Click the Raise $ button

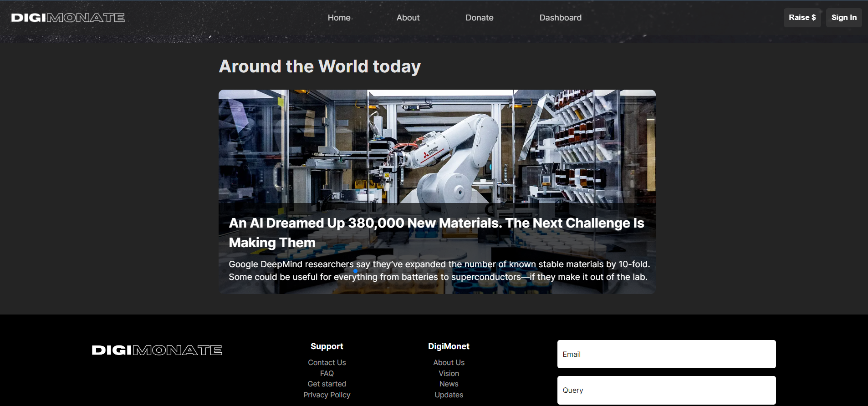pyautogui.click(x=802, y=18)
